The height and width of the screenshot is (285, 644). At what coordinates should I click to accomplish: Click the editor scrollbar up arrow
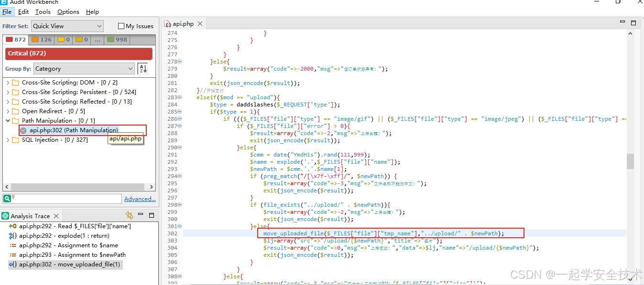pos(631,34)
